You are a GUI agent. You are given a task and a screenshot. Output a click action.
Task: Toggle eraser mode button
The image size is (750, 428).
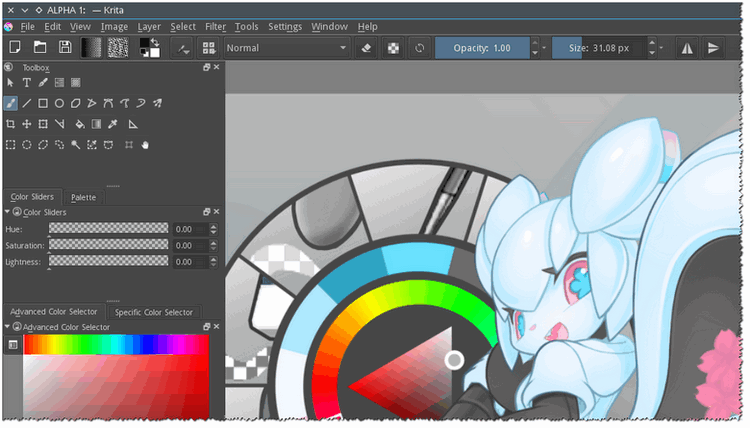tap(366, 48)
